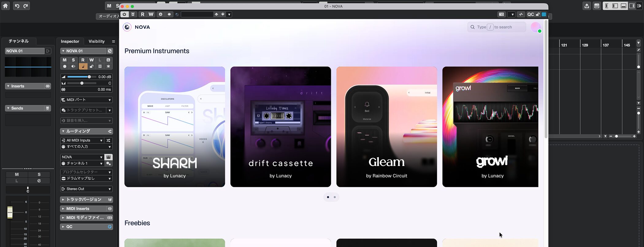The height and width of the screenshot is (247, 644).
Task: Select the first carousel page dot
Action: click(328, 197)
